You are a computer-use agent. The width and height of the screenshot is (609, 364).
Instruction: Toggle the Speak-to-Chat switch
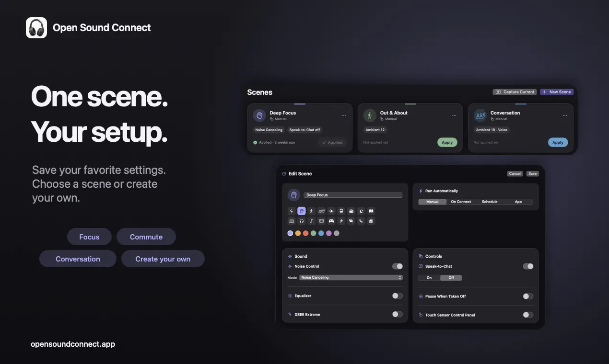(528, 266)
